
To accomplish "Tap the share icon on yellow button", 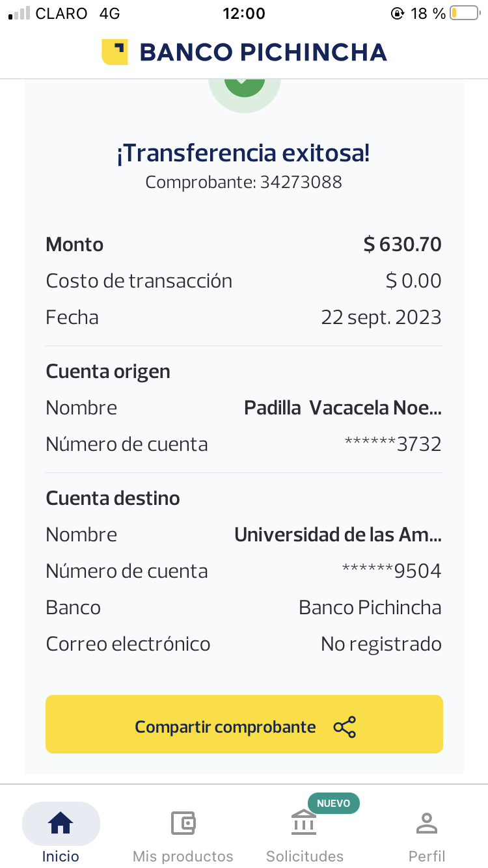I will point(345,727).
